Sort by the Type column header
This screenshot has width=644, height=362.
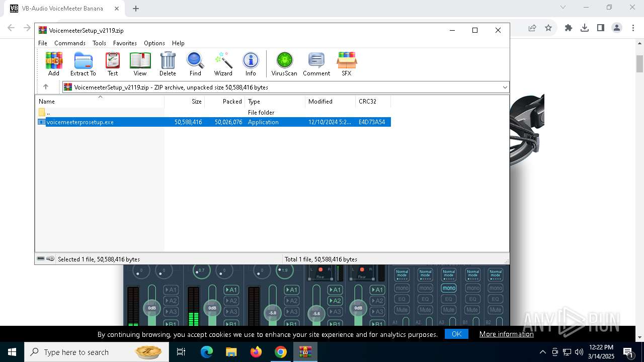(275, 102)
